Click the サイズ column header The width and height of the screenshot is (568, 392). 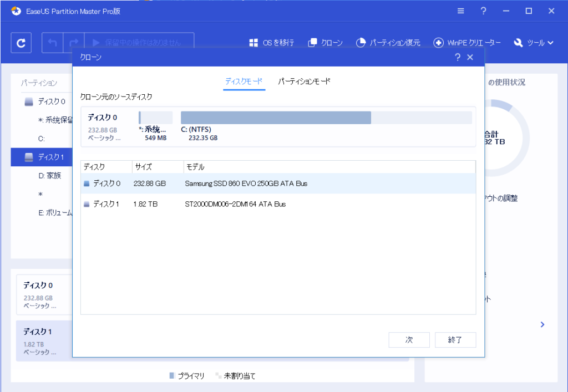158,167
